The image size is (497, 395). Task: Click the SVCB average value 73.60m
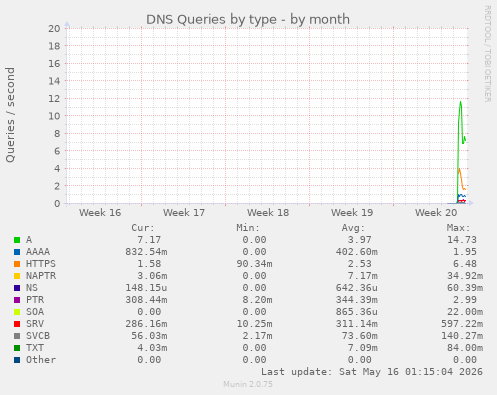click(360, 336)
